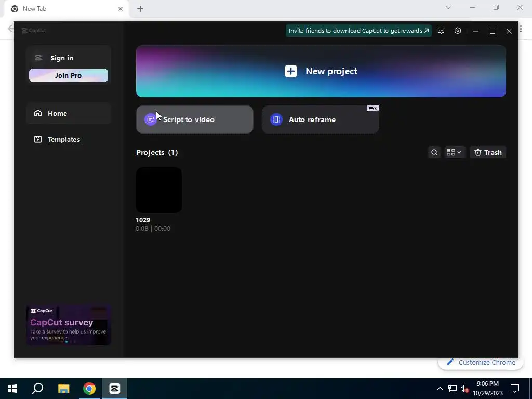532x399 pixels.
Task: Start a New project in CapCut
Action: (x=321, y=71)
